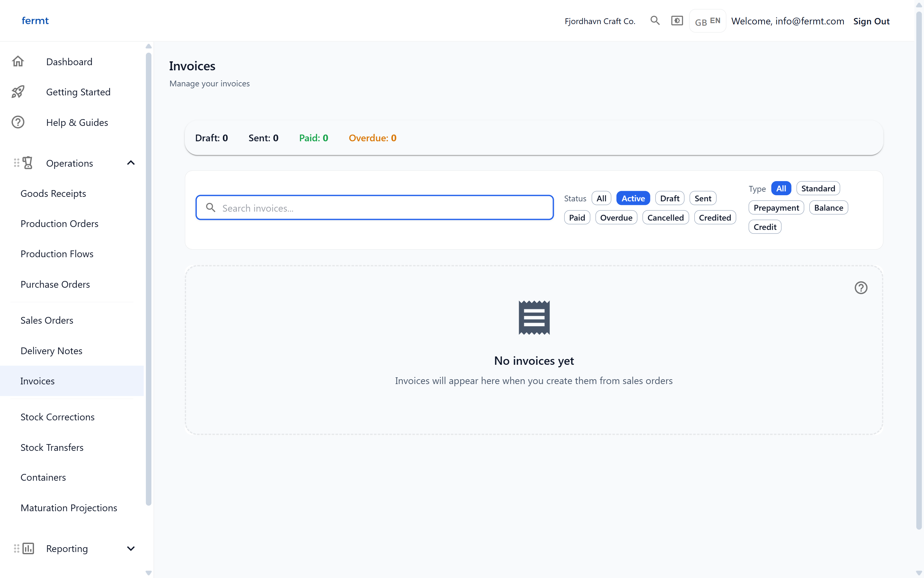Go to Containers

pos(72,477)
